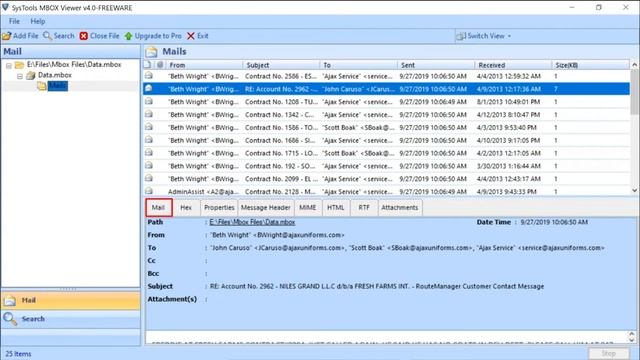Sort by the Subject column header
The height and width of the screenshot is (360, 640).
(x=282, y=65)
